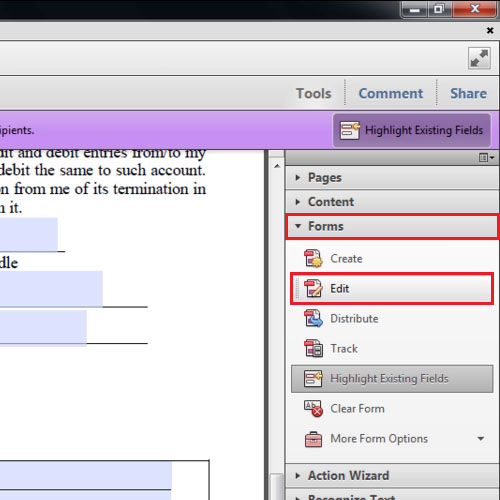Toggle Highlight Existing Fields in purple bar
This screenshot has height=500, width=500.
(412, 130)
